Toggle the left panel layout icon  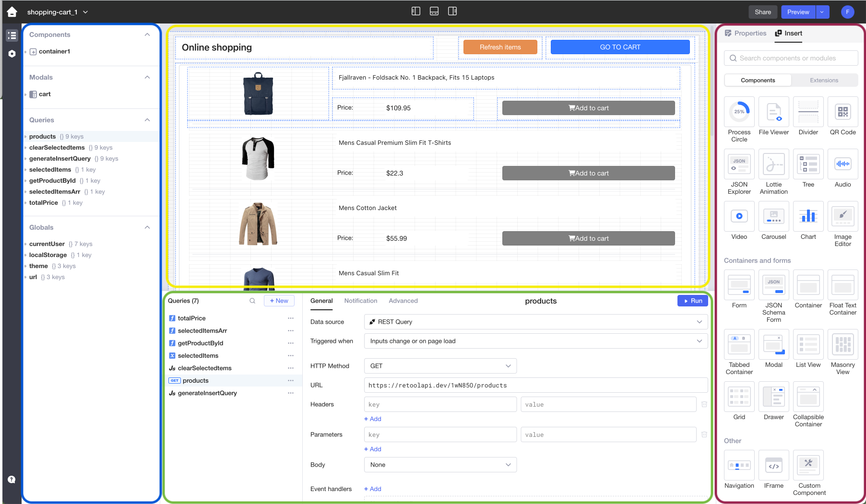pyautogui.click(x=416, y=12)
